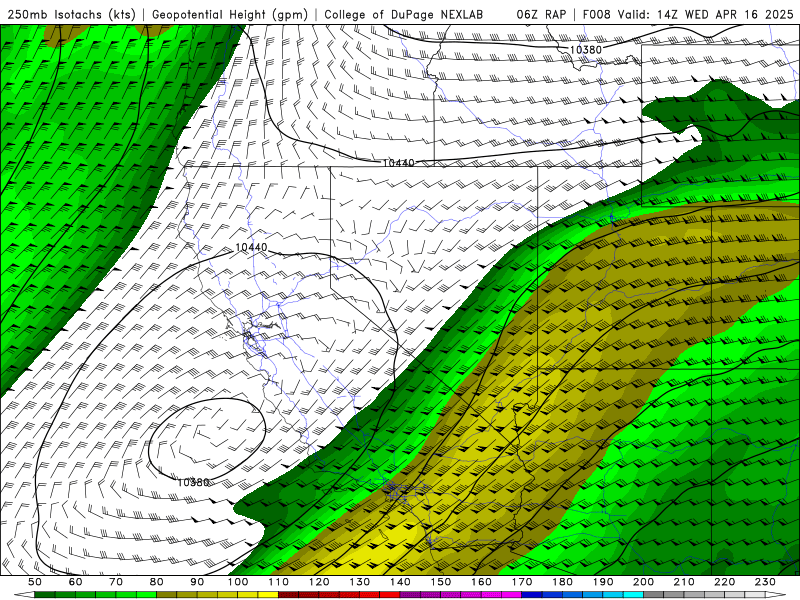Click the colorbar value 90
The image size is (800, 600).
pyautogui.click(x=197, y=582)
